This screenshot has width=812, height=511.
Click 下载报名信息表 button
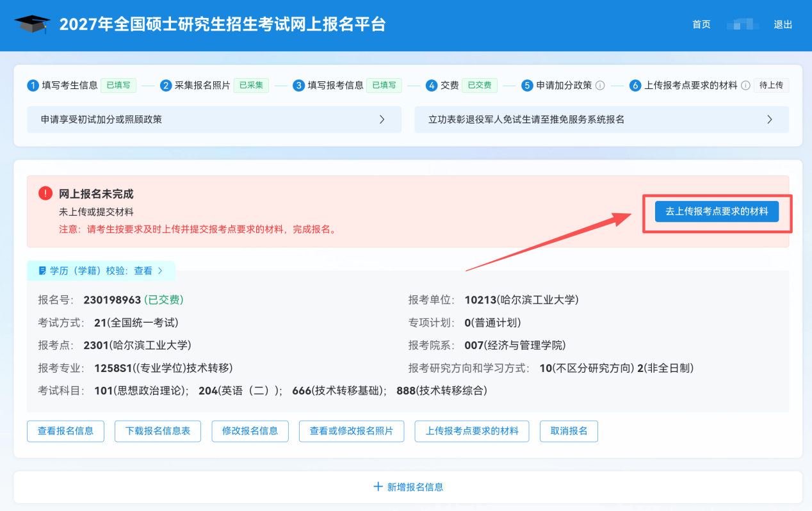click(x=158, y=431)
